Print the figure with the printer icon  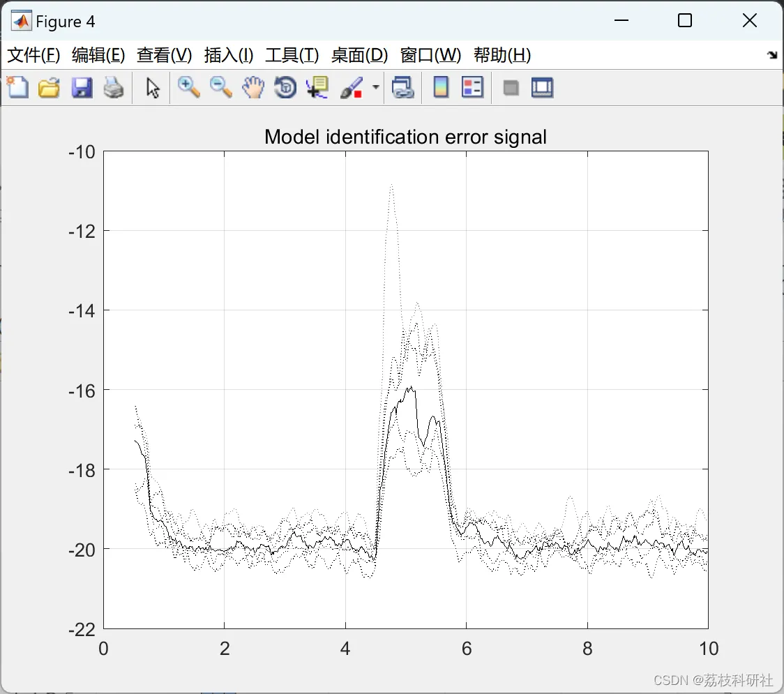tap(114, 87)
